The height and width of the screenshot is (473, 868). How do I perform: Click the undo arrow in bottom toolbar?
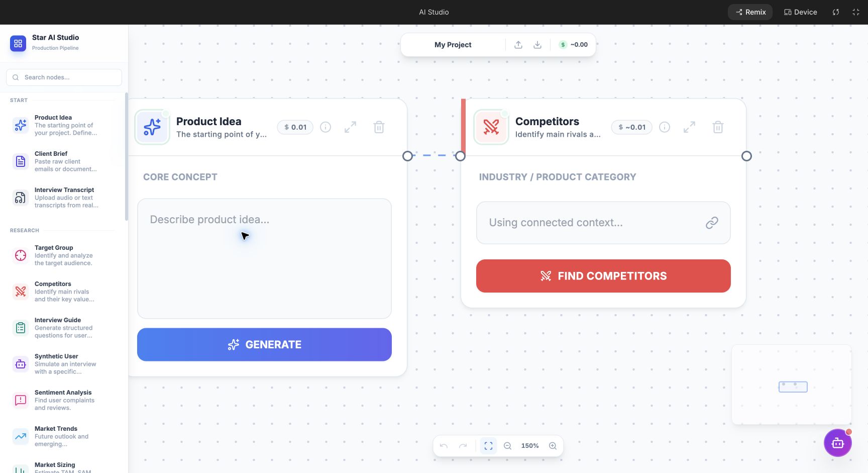click(444, 446)
